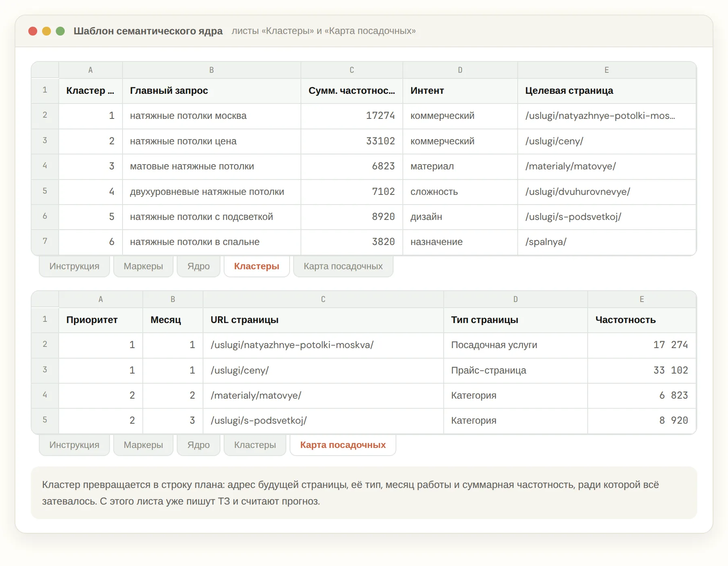Viewport: 728px width, 566px height.
Task: Select the active orange Карта посадочных tab
Action: [343, 445]
